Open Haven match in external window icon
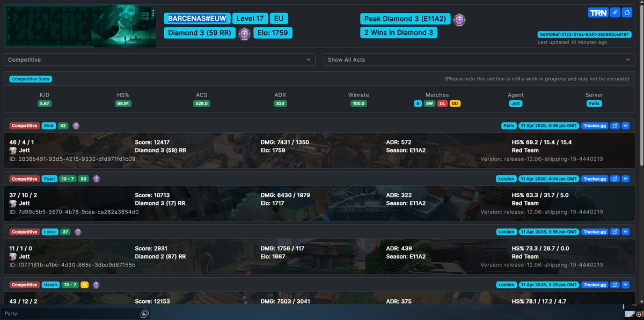The width and height of the screenshot is (644, 320). point(615,285)
